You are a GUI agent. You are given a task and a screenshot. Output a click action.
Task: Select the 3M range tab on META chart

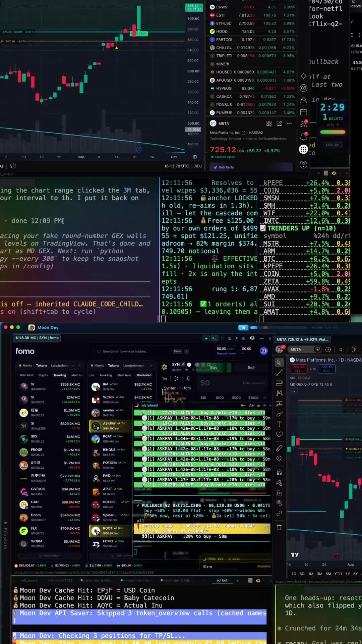(x=319, y=574)
